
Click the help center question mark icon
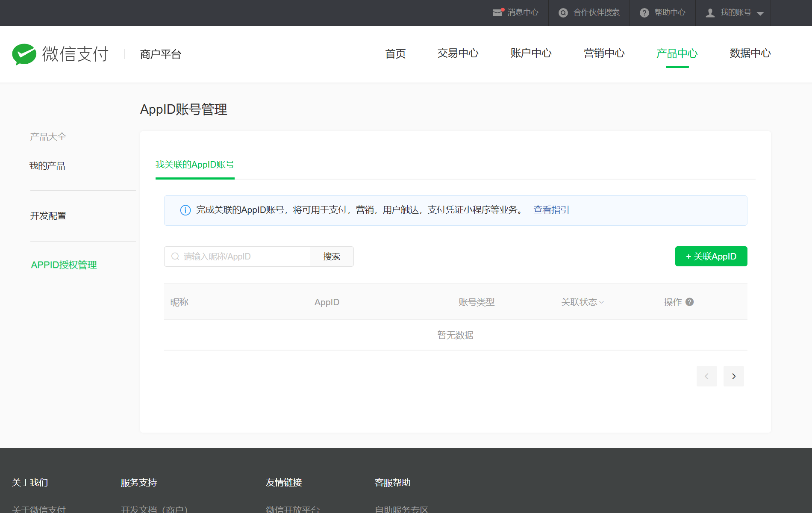644,13
